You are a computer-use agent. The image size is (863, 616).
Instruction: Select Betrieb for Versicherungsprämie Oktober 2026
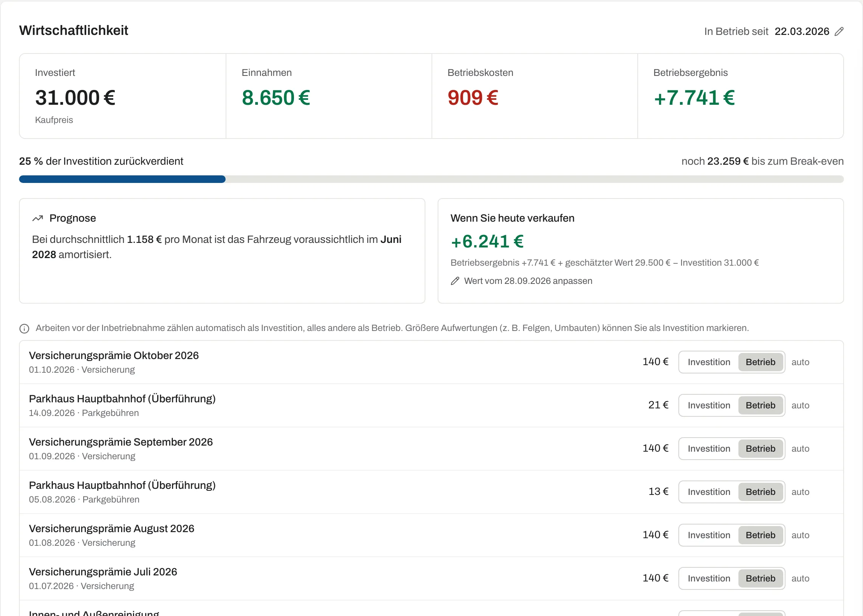coord(760,362)
